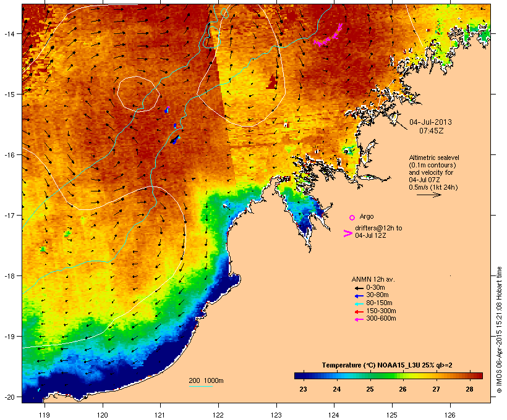The height and width of the screenshot is (420, 507).
Task: Click the time text 07:45Z
Action: [432, 131]
